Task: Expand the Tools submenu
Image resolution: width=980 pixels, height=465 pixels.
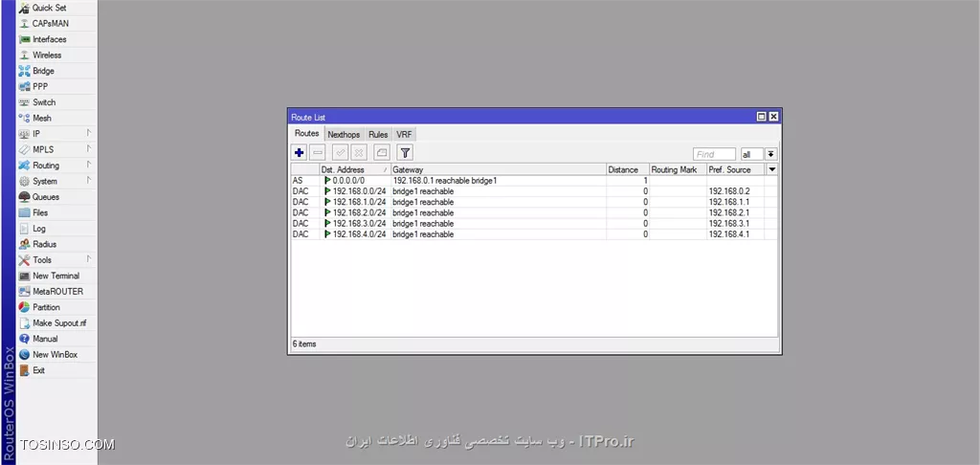Action: (56, 260)
